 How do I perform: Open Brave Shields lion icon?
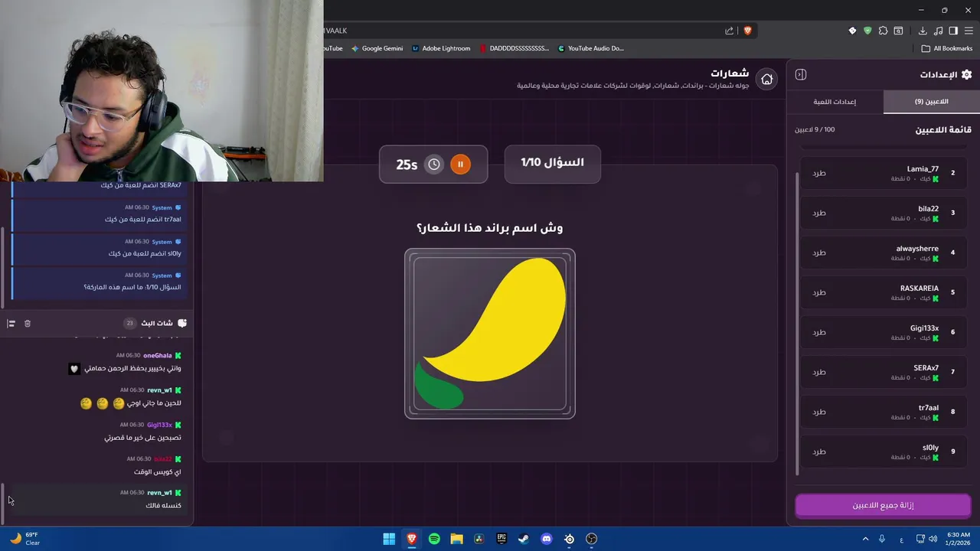pyautogui.click(x=748, y=31)
